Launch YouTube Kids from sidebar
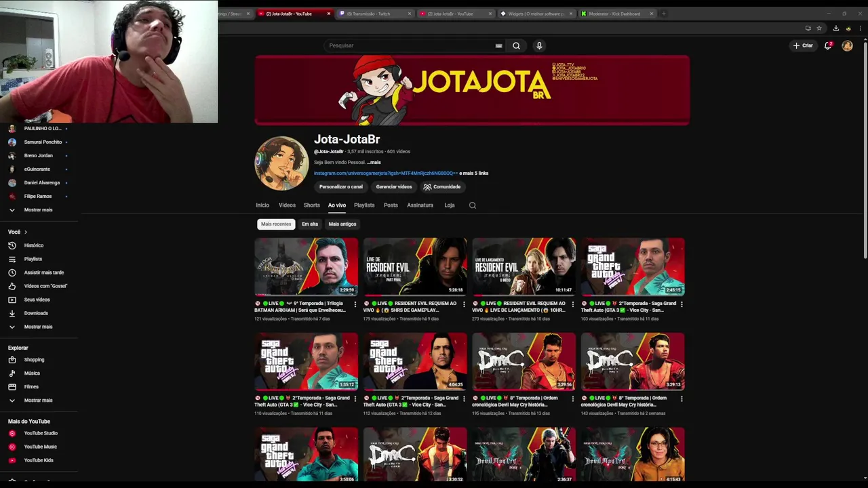Screen dimensions: 868x488 (39, 460)
